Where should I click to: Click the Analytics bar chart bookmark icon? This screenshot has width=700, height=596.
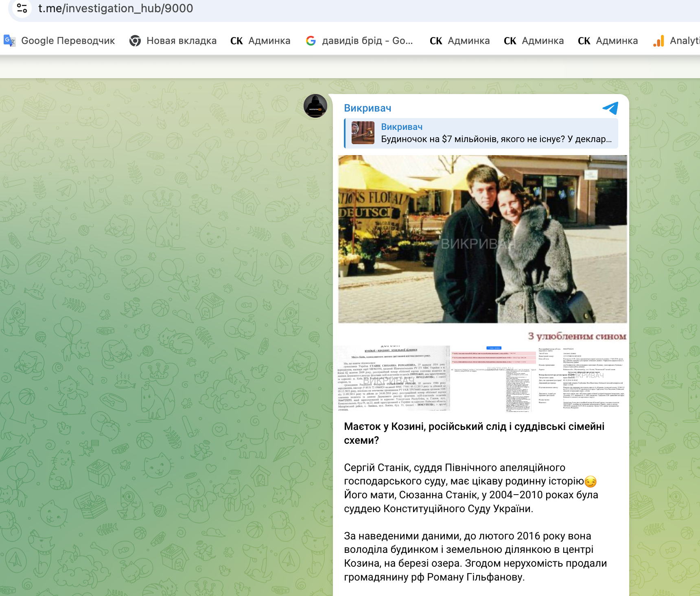[x=659, y=41]
